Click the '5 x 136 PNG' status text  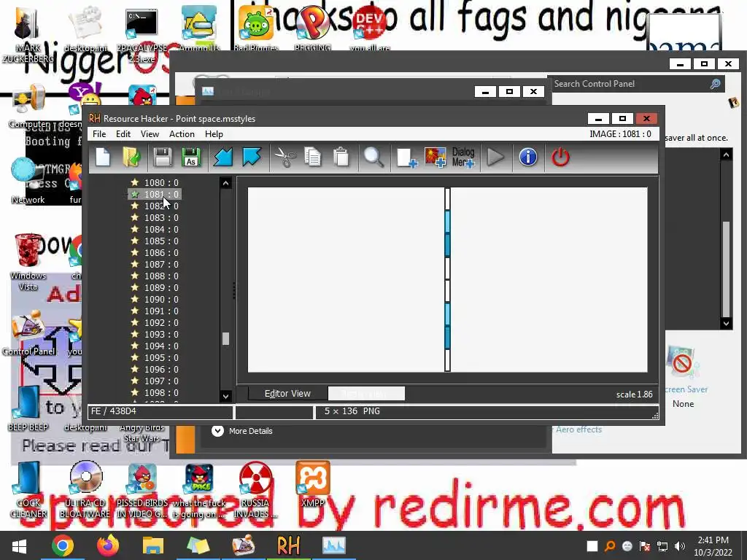(352, 411)
